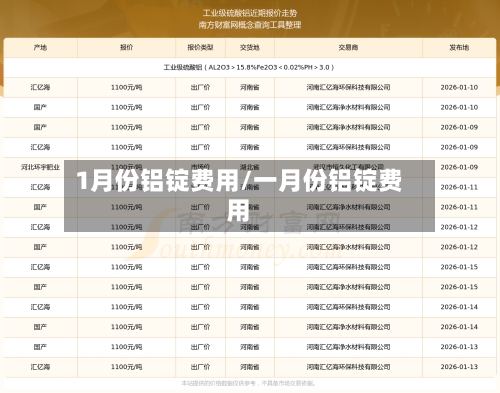Click the title 工业级硫酸铝近期报价走势
Viewport: 500px width, 393px height.
coord(250,13)
